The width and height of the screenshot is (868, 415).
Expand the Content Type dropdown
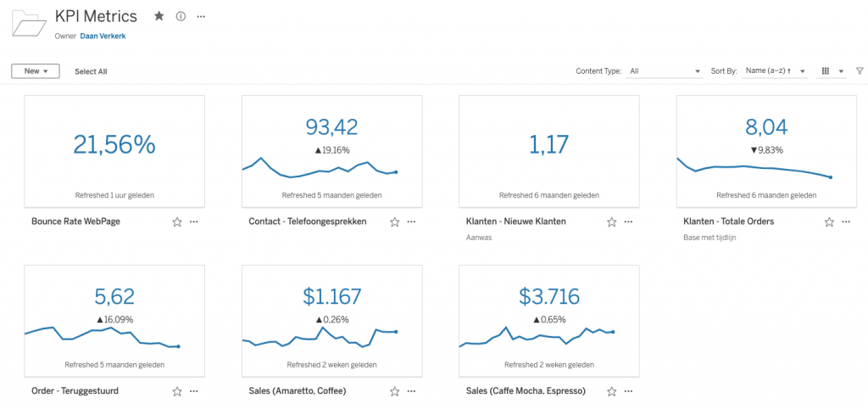(x=665, y=71)
